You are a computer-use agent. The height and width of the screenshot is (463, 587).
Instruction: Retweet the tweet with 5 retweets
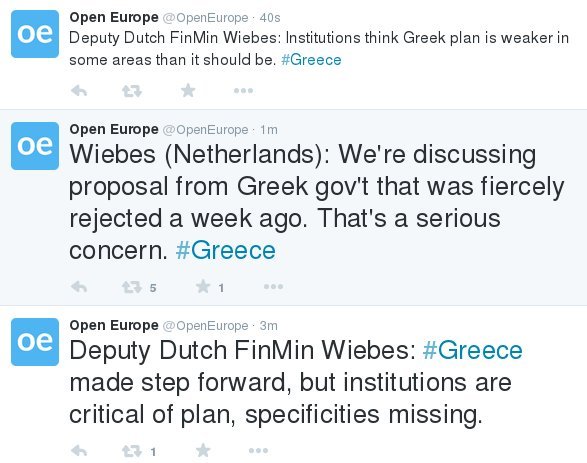click(x=132, y=287)
